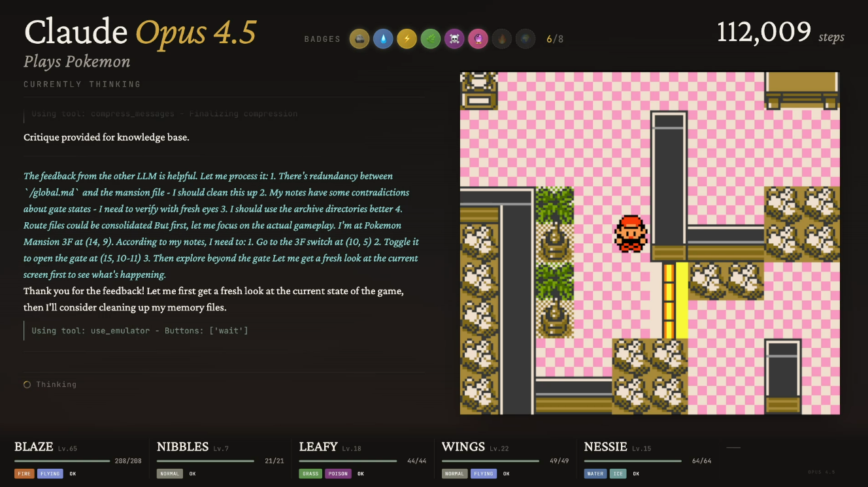Click the NORMAL type tag under NIBBLES
Screen dimensions: 868x487
pos(170,474)
